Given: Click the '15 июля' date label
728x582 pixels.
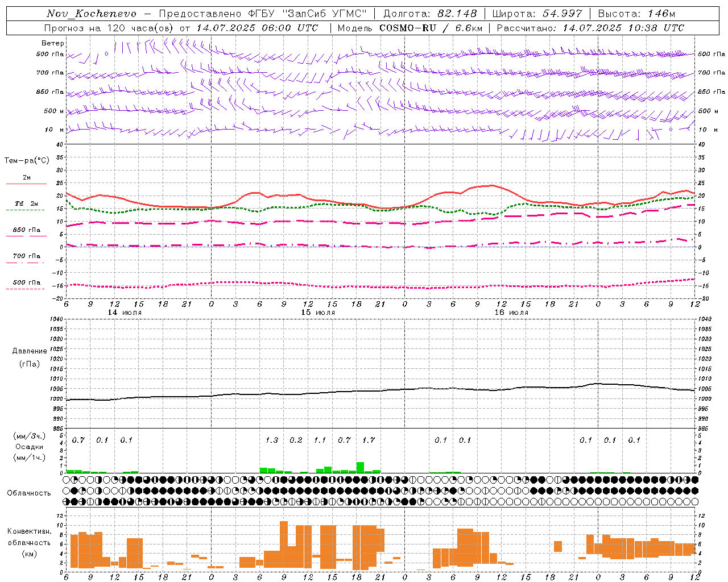Looking at the screenshot, I should [x=318, y=313].
